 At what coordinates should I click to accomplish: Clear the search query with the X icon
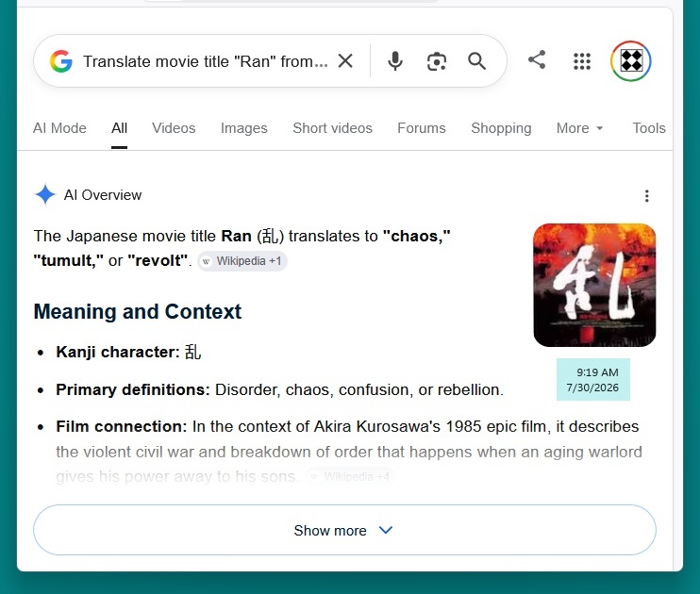(x=345, y=60)
